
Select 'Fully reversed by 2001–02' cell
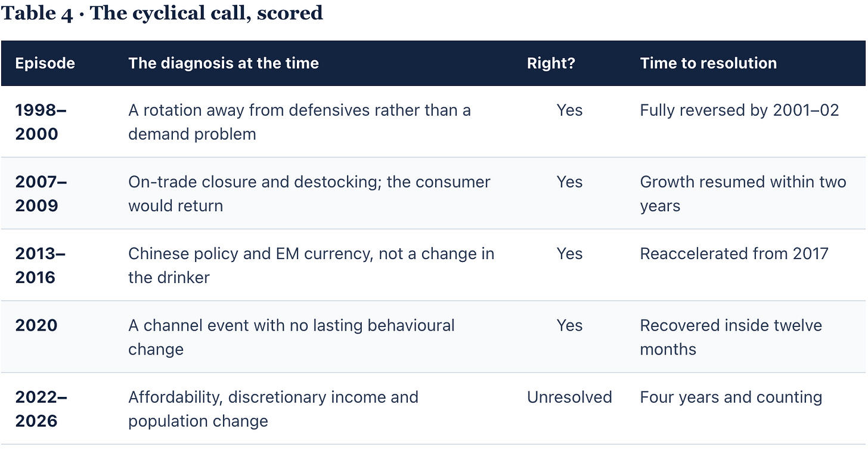739,110
